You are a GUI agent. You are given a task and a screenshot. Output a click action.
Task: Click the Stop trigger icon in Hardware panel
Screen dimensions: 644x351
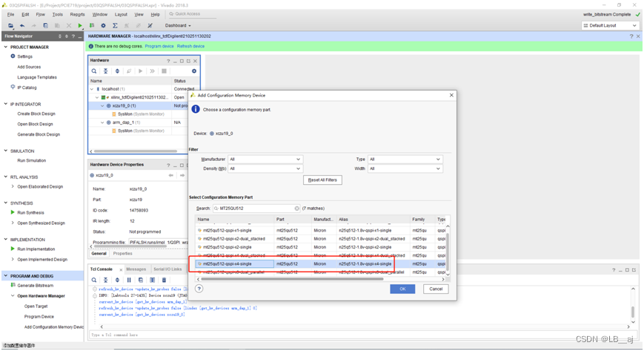click(x=164, y=71)
